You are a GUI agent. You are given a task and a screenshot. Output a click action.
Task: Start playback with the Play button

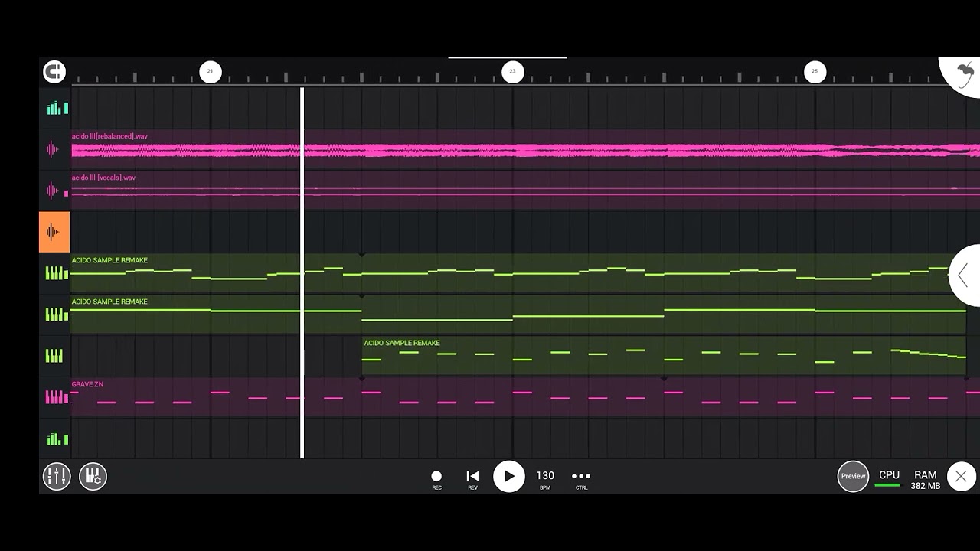click(509, 476)
